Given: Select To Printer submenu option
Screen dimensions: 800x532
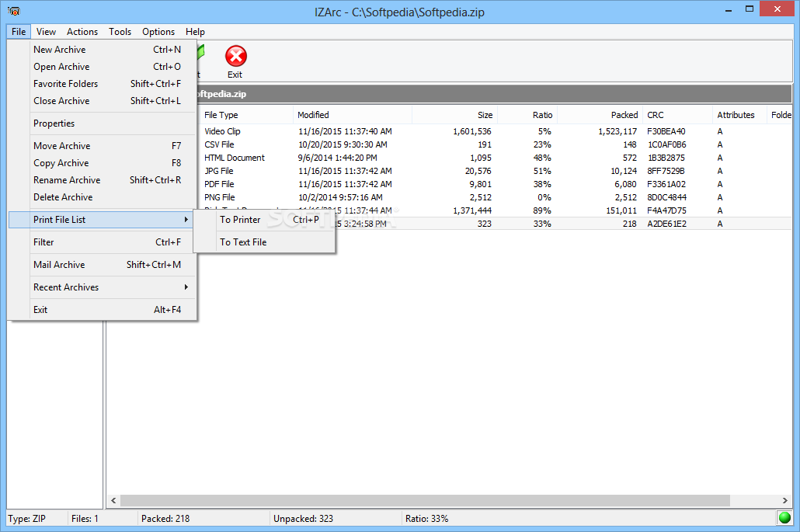Looking at the screenshot, I should coord(264,220).
